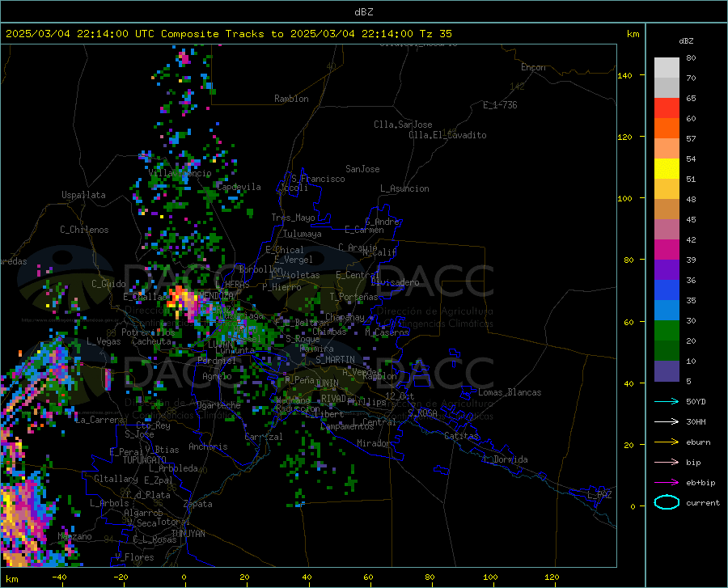Click the L_PAZ place label
This screenshot has height=588, width=728.
pos(600,495)
